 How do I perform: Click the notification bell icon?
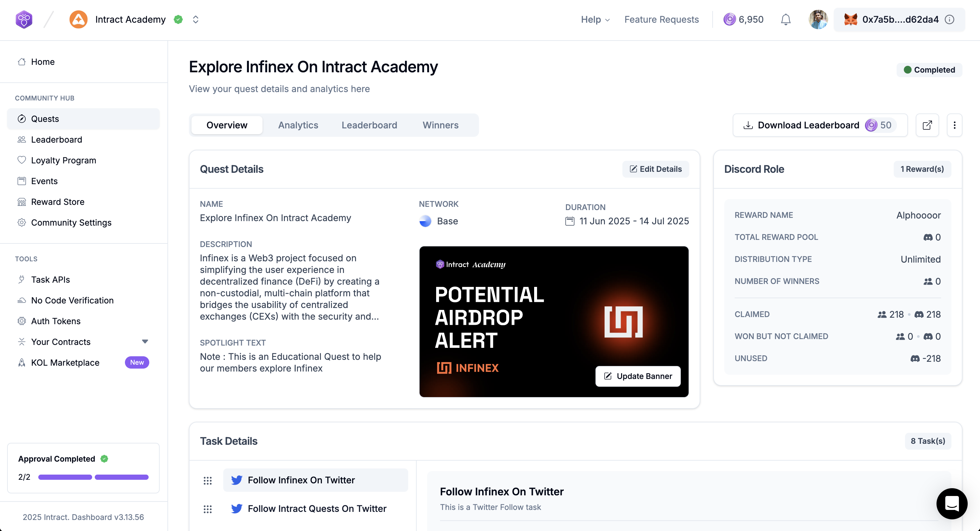pos(786,19)
